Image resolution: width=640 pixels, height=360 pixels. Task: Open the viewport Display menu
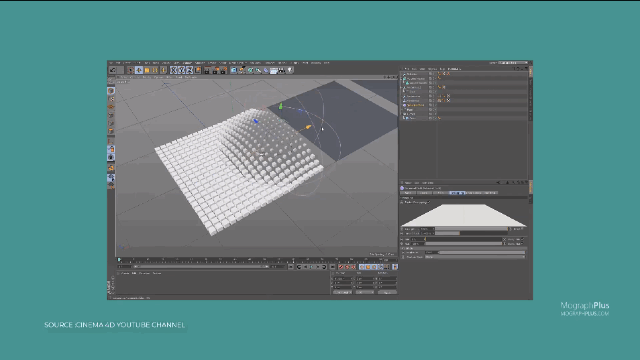(x=147, y=77)
